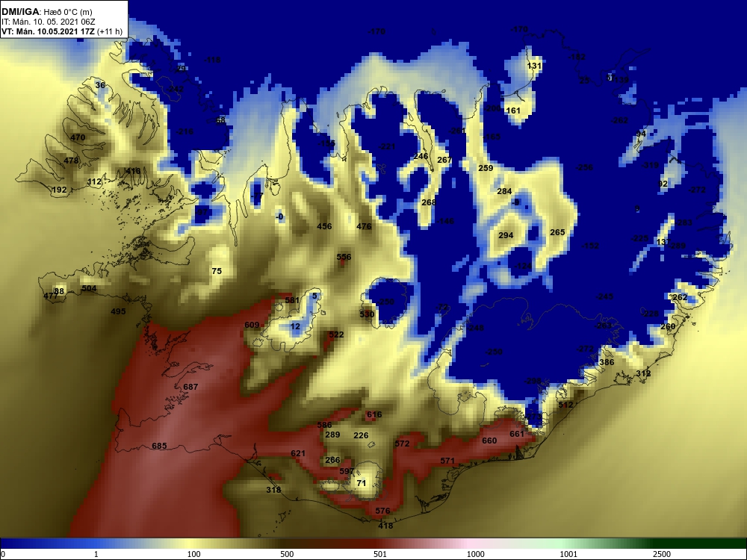Click the map value 512

tap(565, 405)
